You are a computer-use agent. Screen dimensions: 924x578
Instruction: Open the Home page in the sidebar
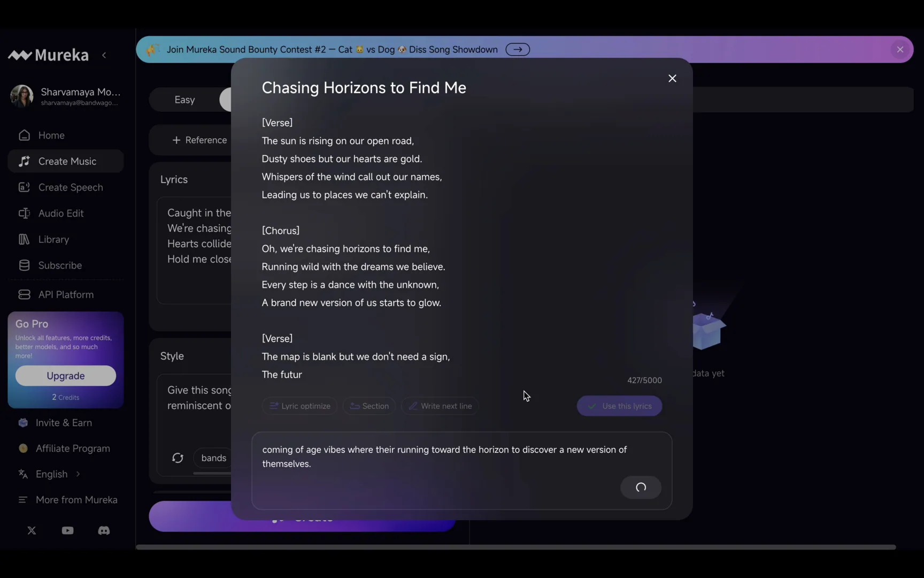coord(51,135)
